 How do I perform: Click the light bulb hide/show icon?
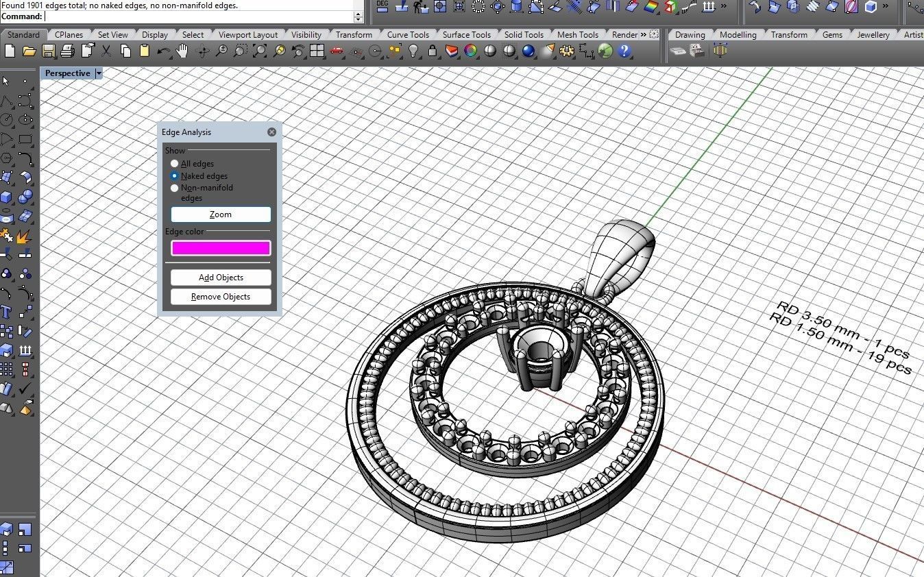[x=413, y=51]
